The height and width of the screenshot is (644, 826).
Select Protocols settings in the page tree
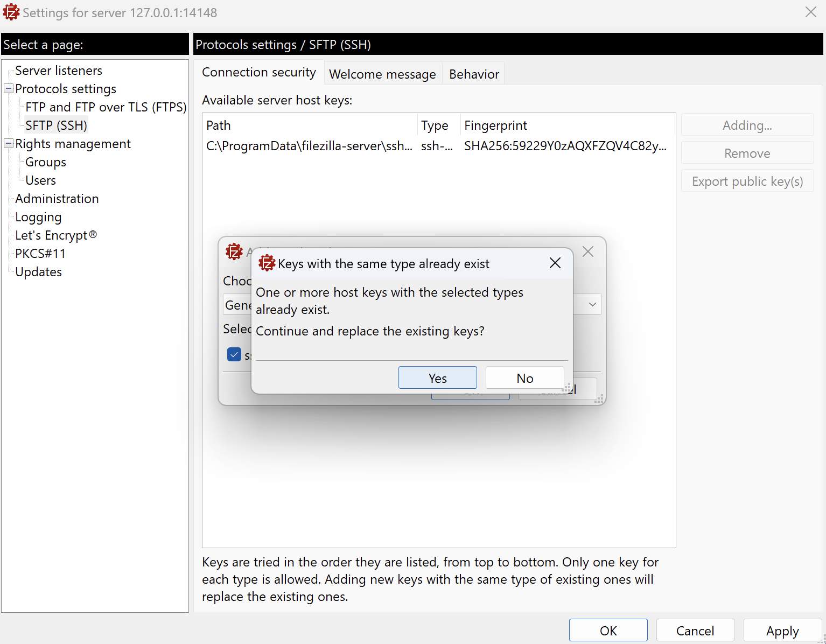(x=66, y=89)
